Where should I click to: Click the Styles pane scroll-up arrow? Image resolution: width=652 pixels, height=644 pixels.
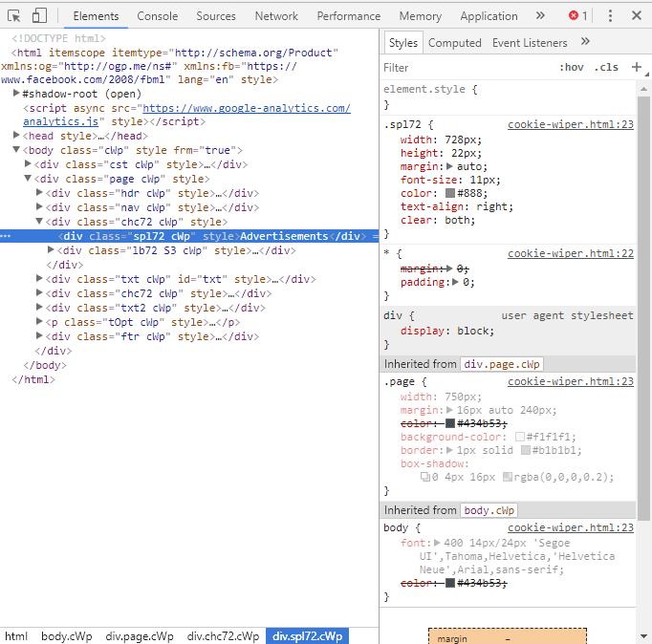pyautogui.click(x=643, y=89)
